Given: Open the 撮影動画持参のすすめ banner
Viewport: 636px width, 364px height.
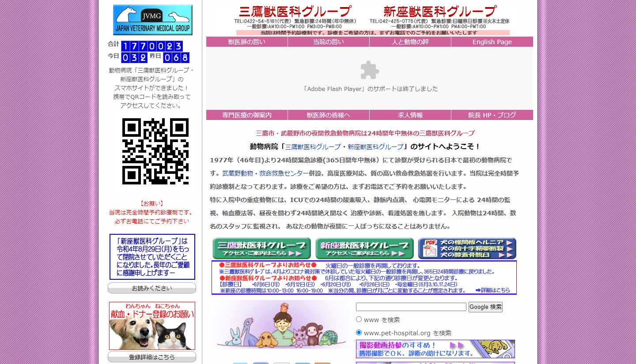Looking at the screenshot, I should [x=435, y=349].
